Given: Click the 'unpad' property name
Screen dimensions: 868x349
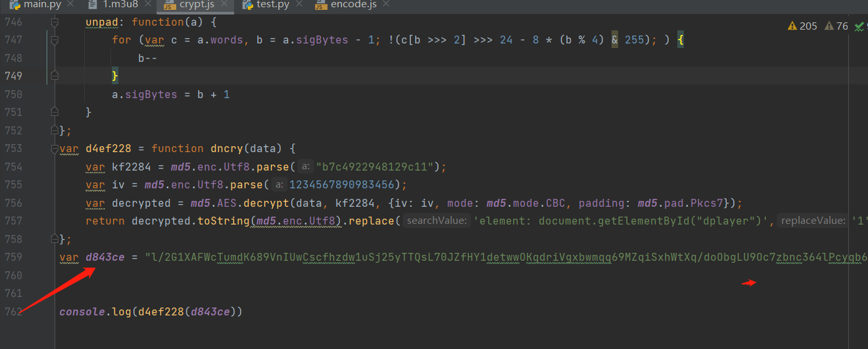Looking at the screenshot, I should pyautogui.click(x=101, y=22).
